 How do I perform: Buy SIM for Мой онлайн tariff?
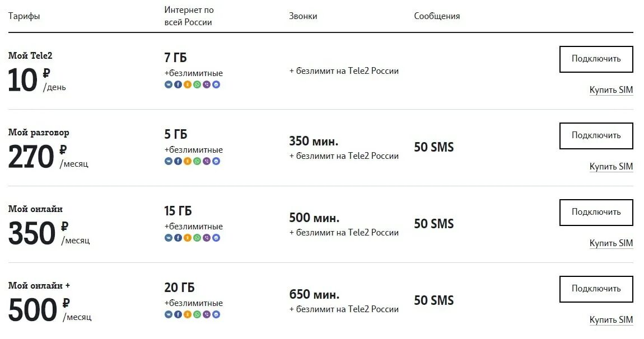coord(611,243)
